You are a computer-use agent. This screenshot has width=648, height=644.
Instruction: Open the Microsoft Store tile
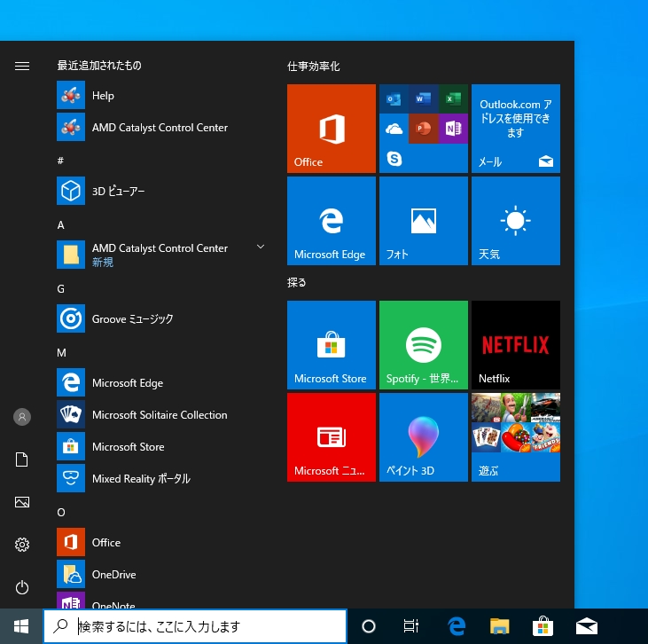(x=332, y=345)
